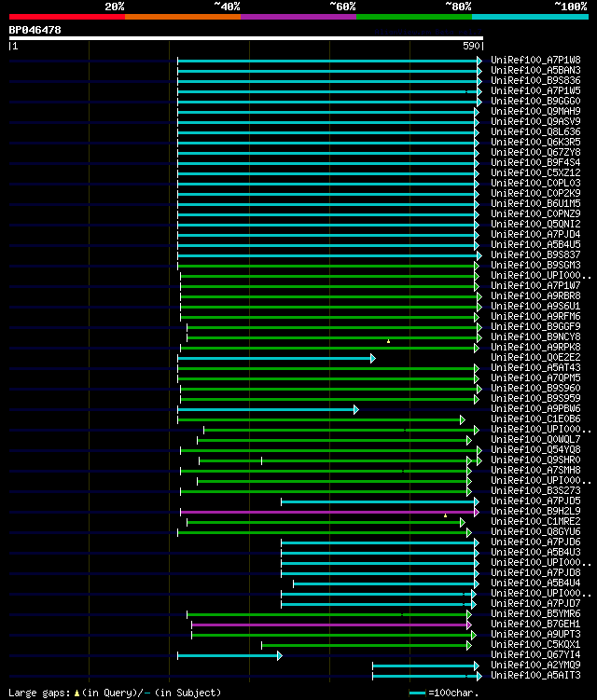597x700 pixels.
Task: Select hit label UniRef100_B9S837
Action: tap(535, 254)
